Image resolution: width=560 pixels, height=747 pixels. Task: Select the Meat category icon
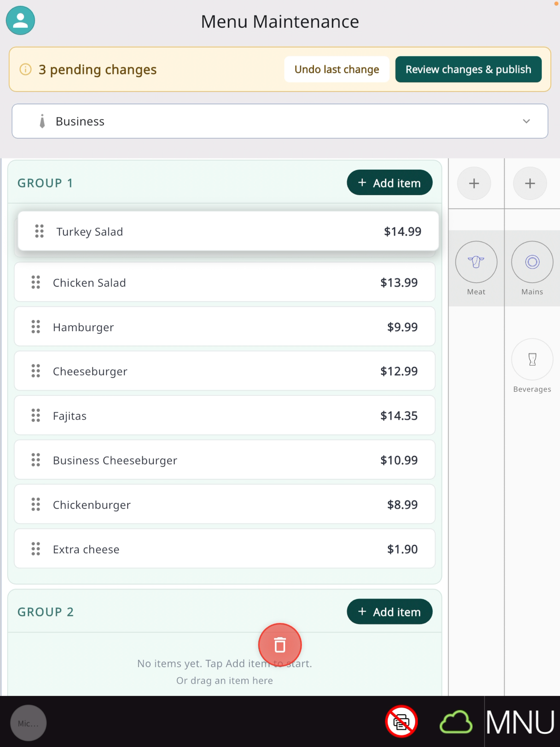tap(476, 262)
